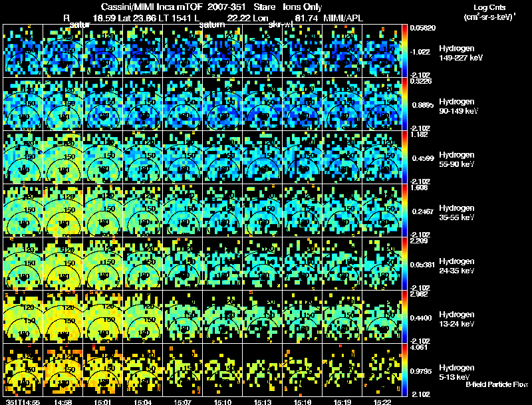Click the Hydrogen 13-24 keV row label
Viewport: 532px width, 405px height.
(457, 319)
